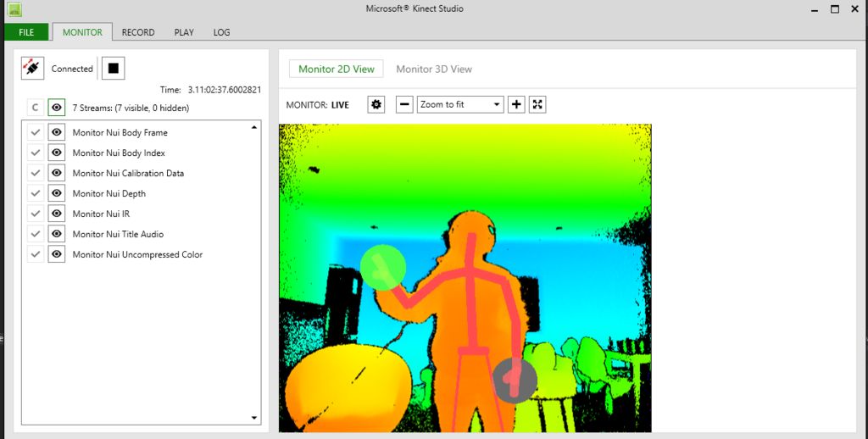
Task: Click the C toggle next to streams summary
Action: (x=35, y=108)
